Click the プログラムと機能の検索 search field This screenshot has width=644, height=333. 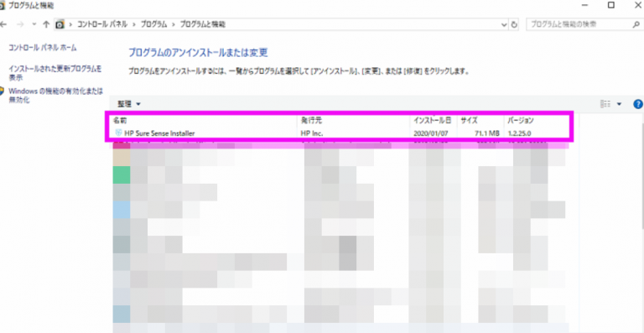(x=579, y=24)
